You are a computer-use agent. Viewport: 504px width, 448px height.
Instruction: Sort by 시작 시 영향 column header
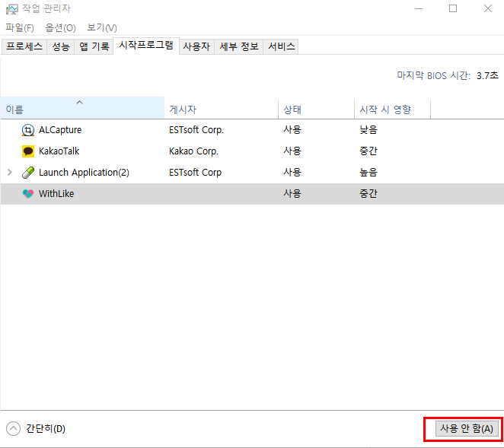coord(392,110)
